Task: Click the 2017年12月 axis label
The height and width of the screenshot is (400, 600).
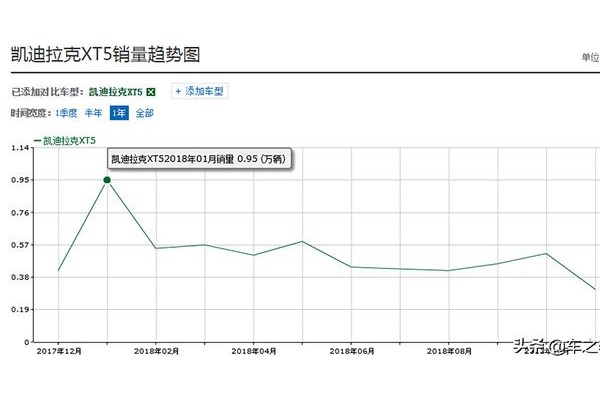Action: pyautogui.click(x=59, y=351)
